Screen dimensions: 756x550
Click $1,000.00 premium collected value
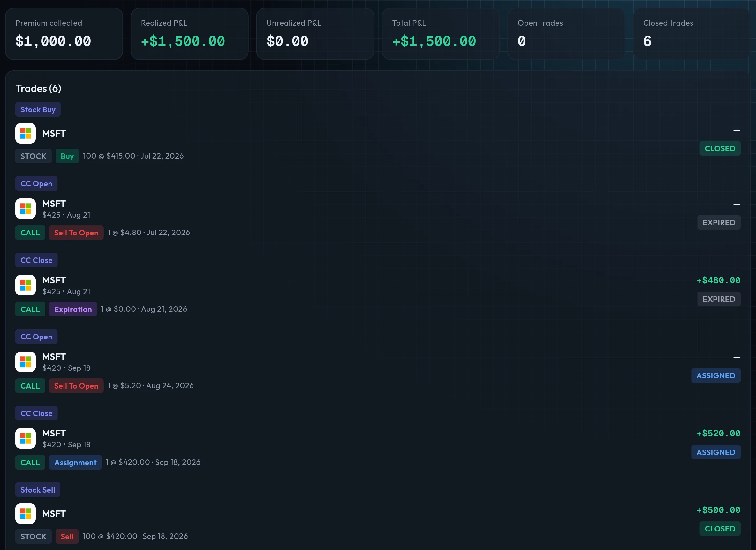53,41
